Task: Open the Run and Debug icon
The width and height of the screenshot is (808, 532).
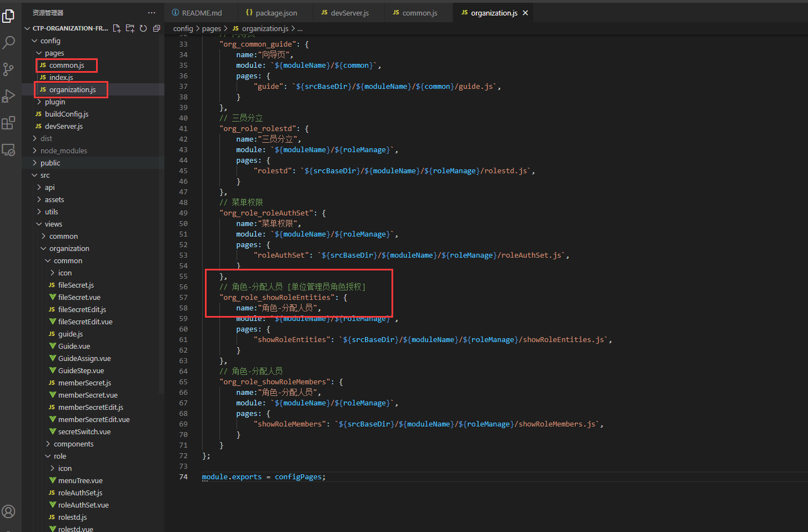Action: point(8,96)
